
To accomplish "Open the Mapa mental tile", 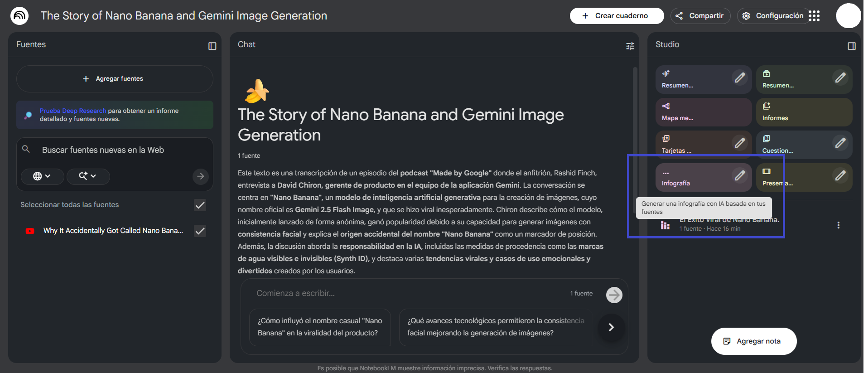I will [703, 112].
